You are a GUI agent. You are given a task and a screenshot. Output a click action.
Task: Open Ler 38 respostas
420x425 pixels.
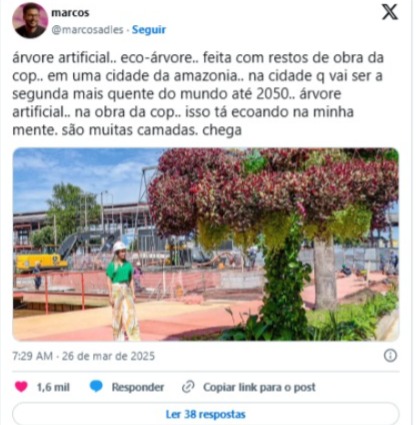point(206,414)
